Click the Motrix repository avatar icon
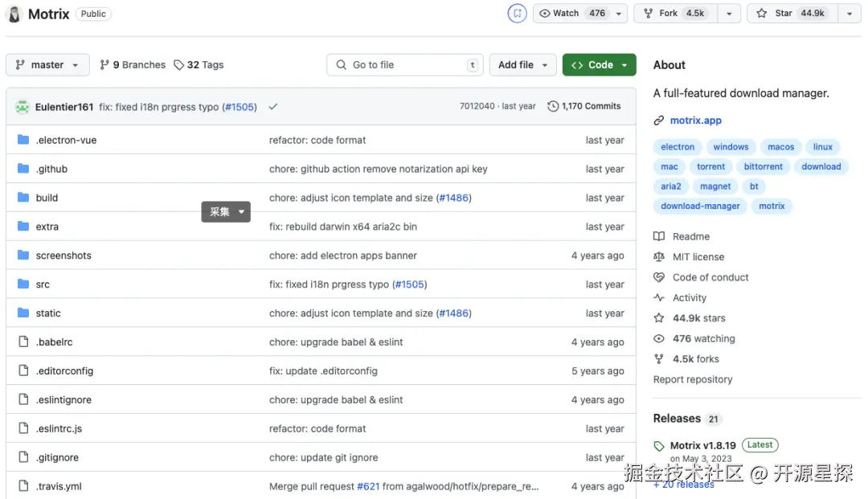Screen dimensions: 868x499 tap(14, 14)
